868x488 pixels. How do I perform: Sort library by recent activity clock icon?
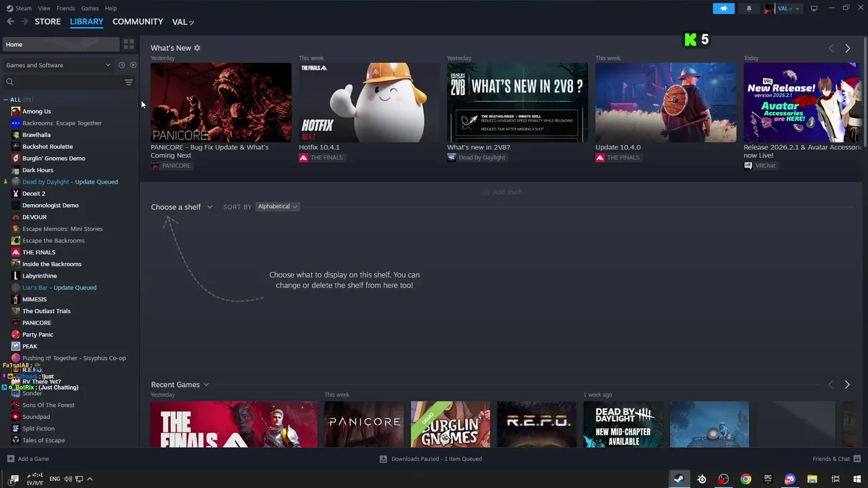[121, 65]
